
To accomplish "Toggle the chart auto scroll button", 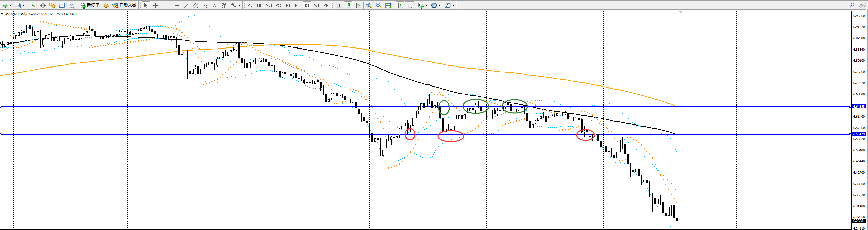I will click(x=400, y=5).
